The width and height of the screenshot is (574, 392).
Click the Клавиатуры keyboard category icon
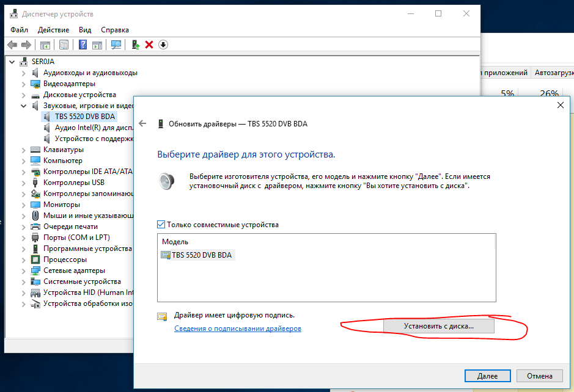coord(35,150)
